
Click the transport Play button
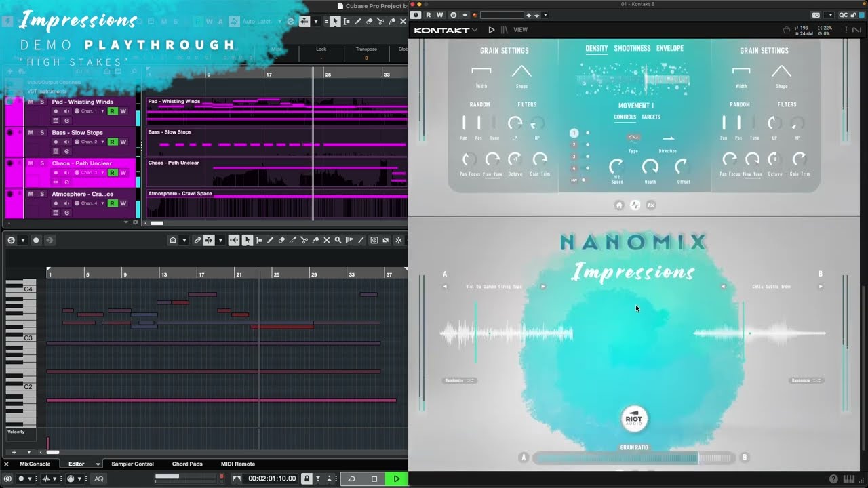[x=397, y=479]
